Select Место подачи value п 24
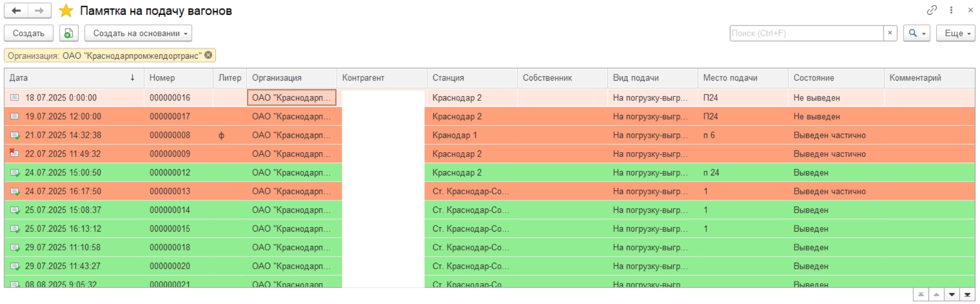The height and width of the screenshot is (304, 980). tap(711, 172)
